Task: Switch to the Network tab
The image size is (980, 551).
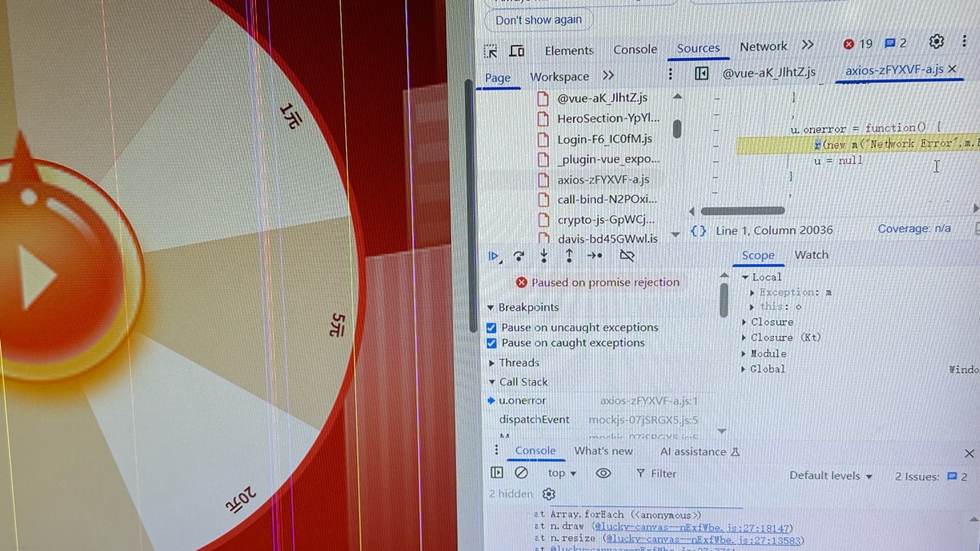Action: pos(763,47)
